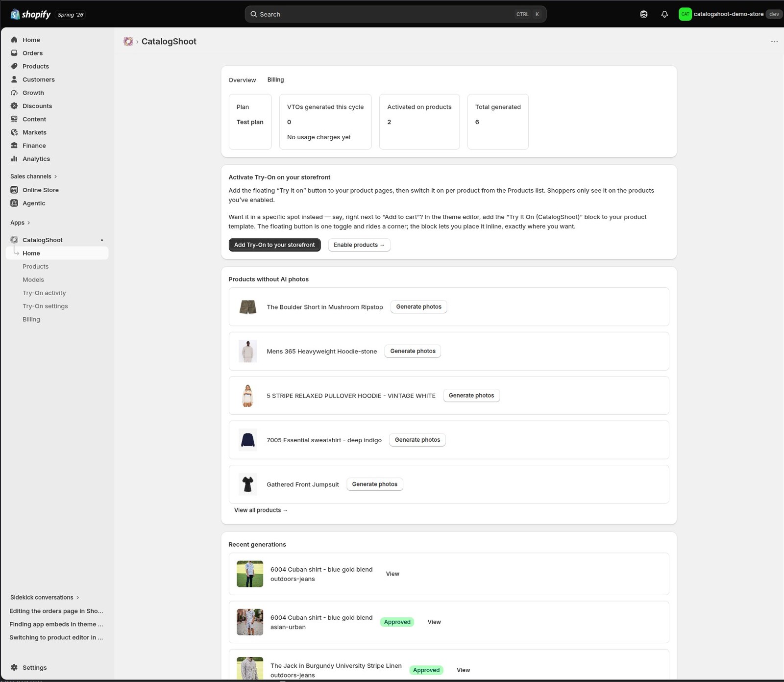
Task: Expand the Apps section
Action: point(20,223)
